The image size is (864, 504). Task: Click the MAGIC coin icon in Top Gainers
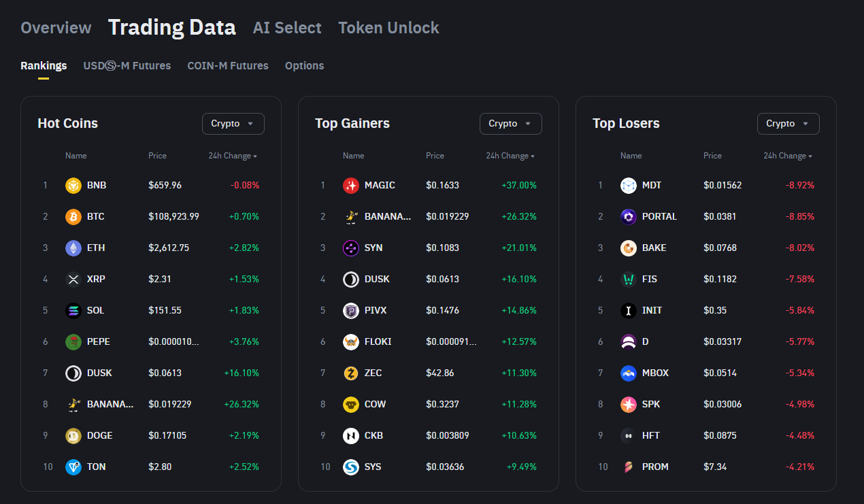(351, 185)
